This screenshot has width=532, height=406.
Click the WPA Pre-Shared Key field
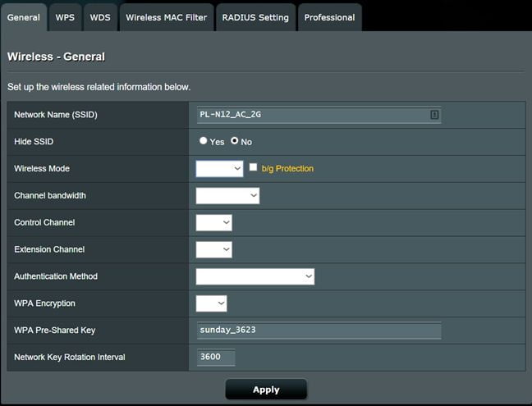click(319, 330)
